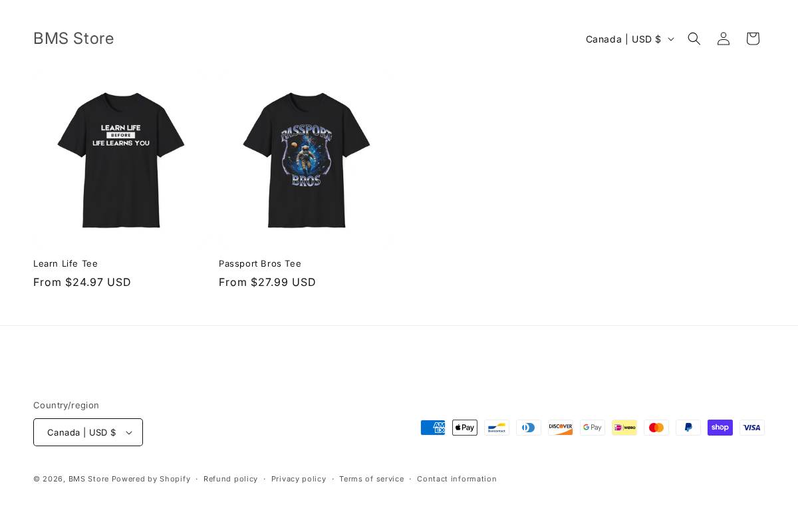This screenshot has width=798, height=532.
Task: Select the Passport Bros shirt image
Action: pyautogui.click(x=306, y=160)
